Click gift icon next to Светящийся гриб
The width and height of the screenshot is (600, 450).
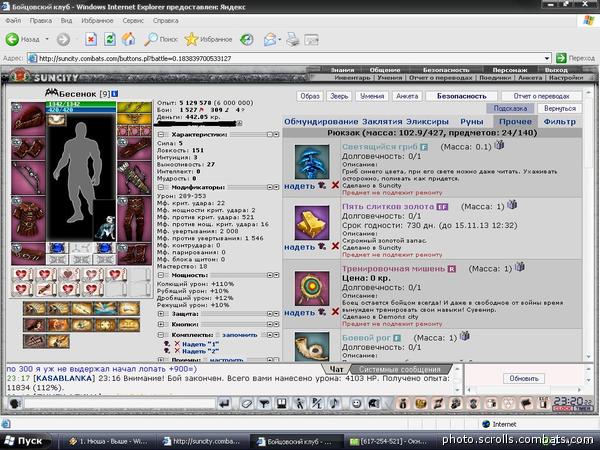pos(499,145)
